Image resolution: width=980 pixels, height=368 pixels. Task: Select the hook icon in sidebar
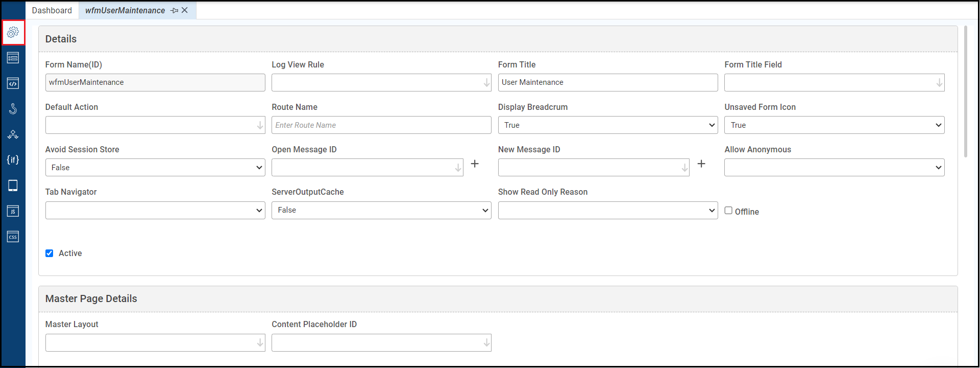(x=13, y=109)
